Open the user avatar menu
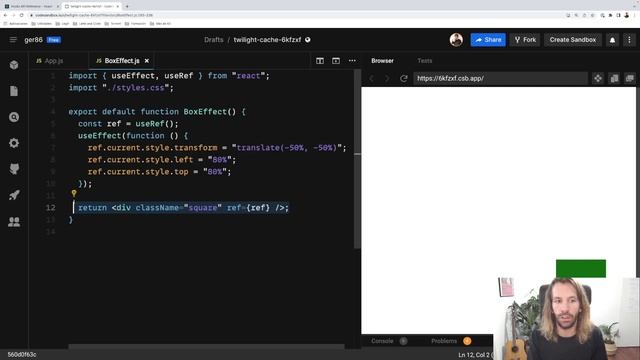The height and width of the screenshot is (360, 640). coord(456,40)
